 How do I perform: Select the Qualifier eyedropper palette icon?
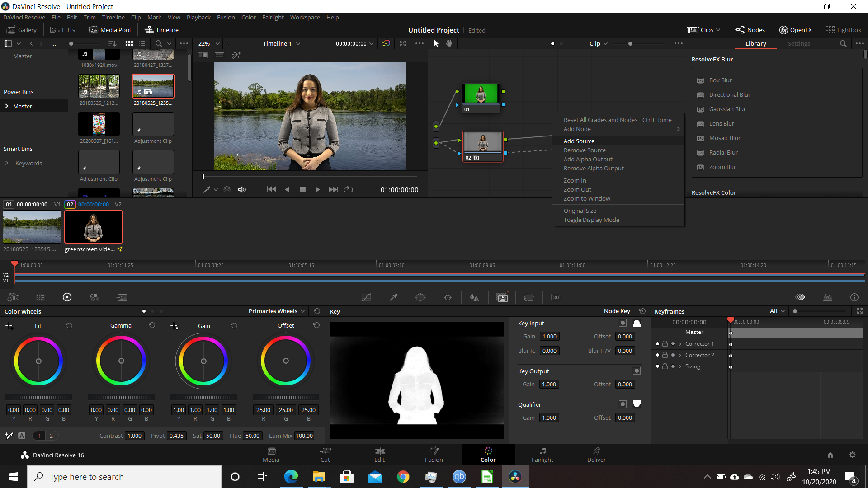(x=394, y=297)
